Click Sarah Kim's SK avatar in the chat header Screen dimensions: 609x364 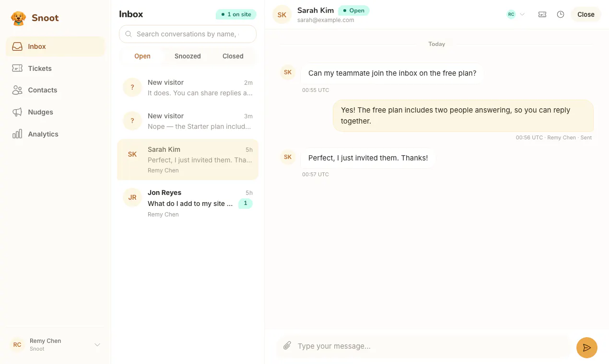tap(282, 14)
